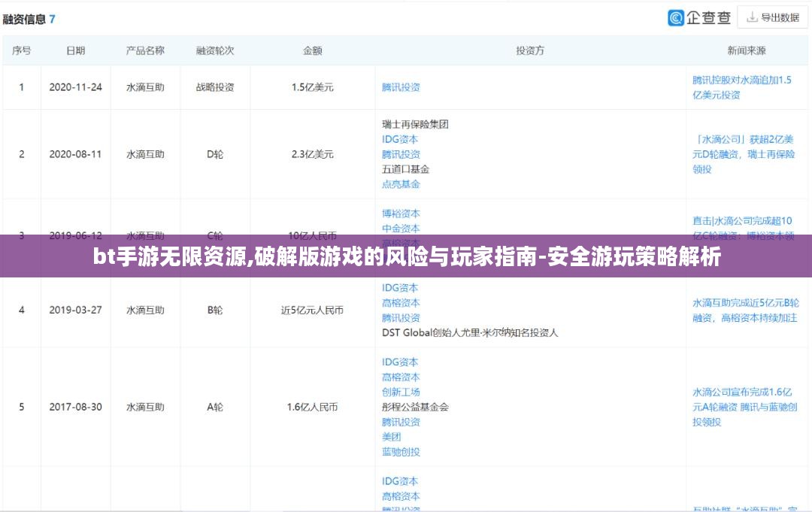The width and height of the screenshot is (812, 512).
Task: Click the 融资信息 7 section heading
Action: point(29,20)
